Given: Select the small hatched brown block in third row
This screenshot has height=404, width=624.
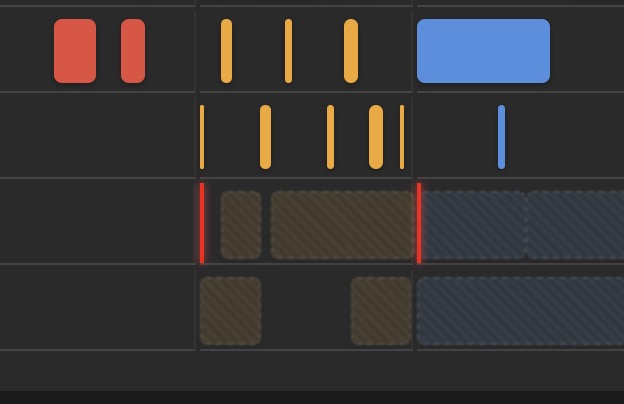Looking at the screenshot, I should point(241,225).
